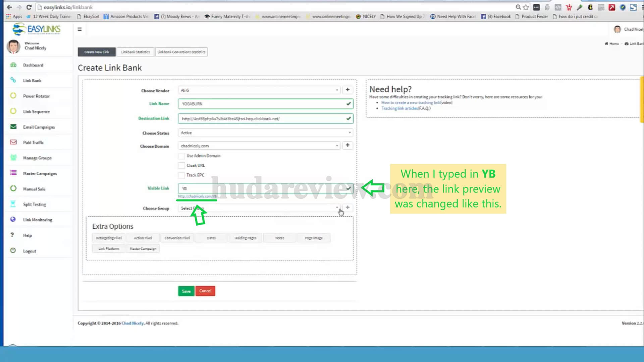Screen dimensions: 644x362
Task: Click the Email Campaigns envelope icon
Action: pyautogui.click(x=13, y=127)
